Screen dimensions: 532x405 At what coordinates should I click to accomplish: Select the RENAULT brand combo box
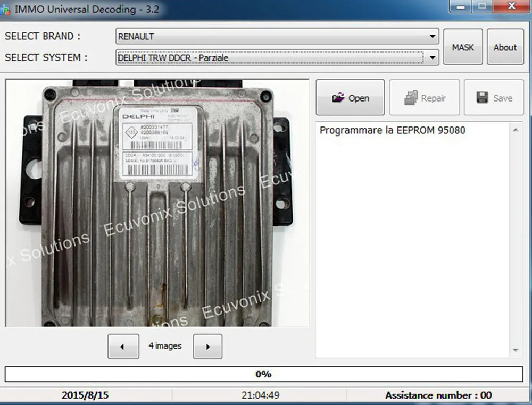[x=277, y=36]
